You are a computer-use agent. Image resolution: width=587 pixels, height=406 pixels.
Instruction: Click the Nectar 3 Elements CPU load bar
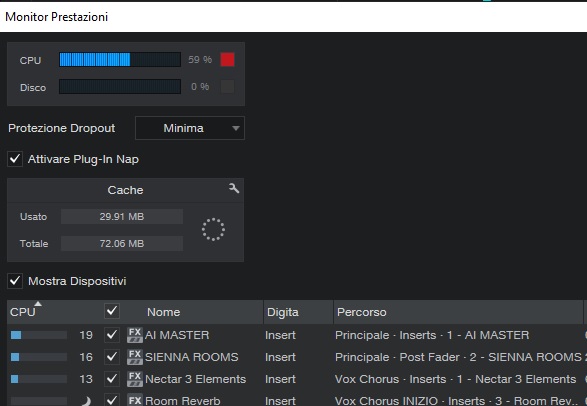(x=39, y=379)
